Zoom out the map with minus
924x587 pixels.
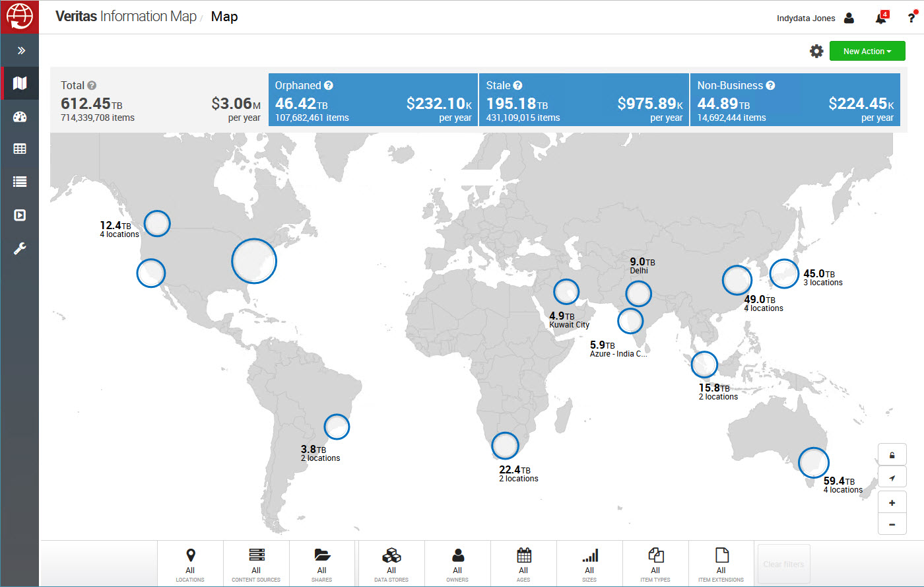[x=892, y=525]
